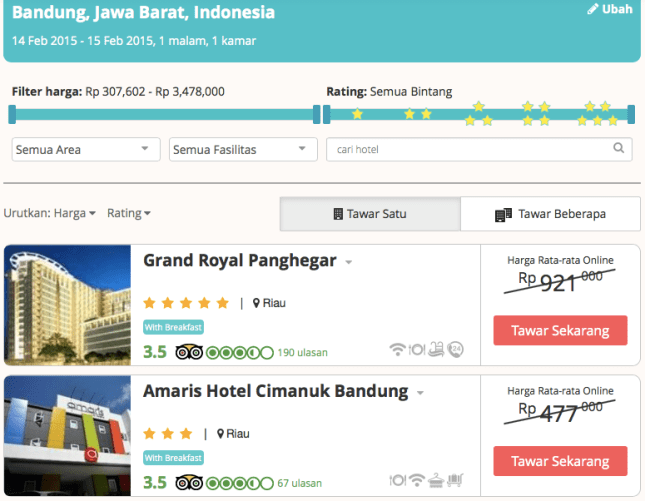This screenshot has width=645, height=501.
Task: Open the 67 ulasan reviews link
Action: click(x=299, y=483)
